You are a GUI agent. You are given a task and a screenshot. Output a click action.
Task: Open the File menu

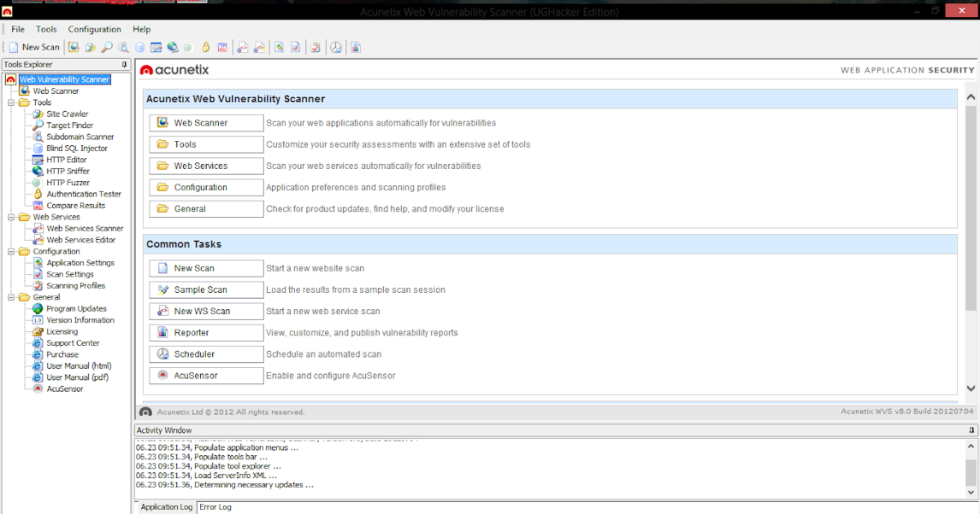pos(18,29)
